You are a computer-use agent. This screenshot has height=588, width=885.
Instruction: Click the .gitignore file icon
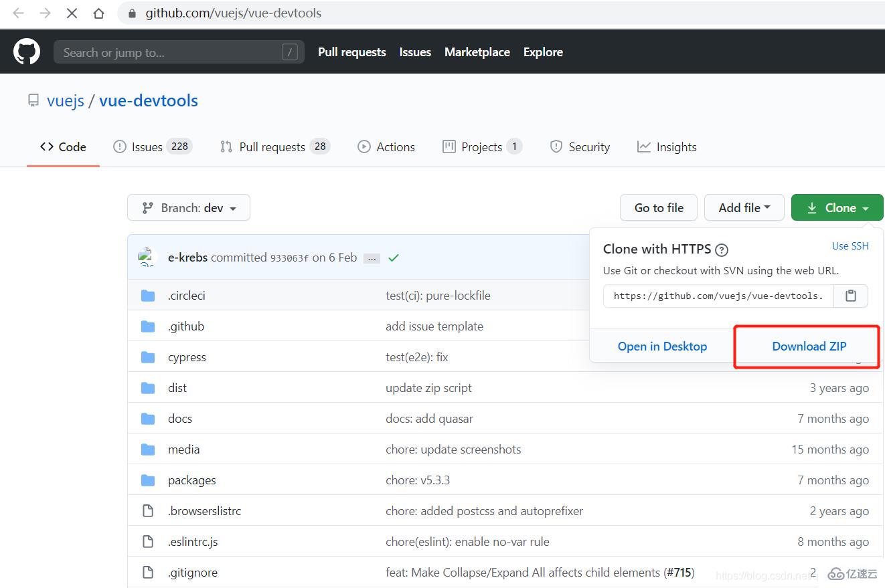(148, 573)
